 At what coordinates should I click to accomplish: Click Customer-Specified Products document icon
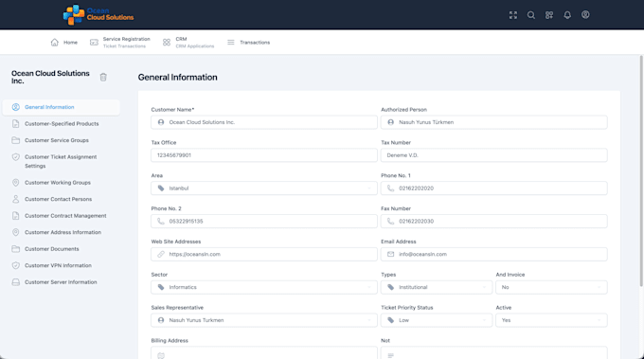coord(15,124)
